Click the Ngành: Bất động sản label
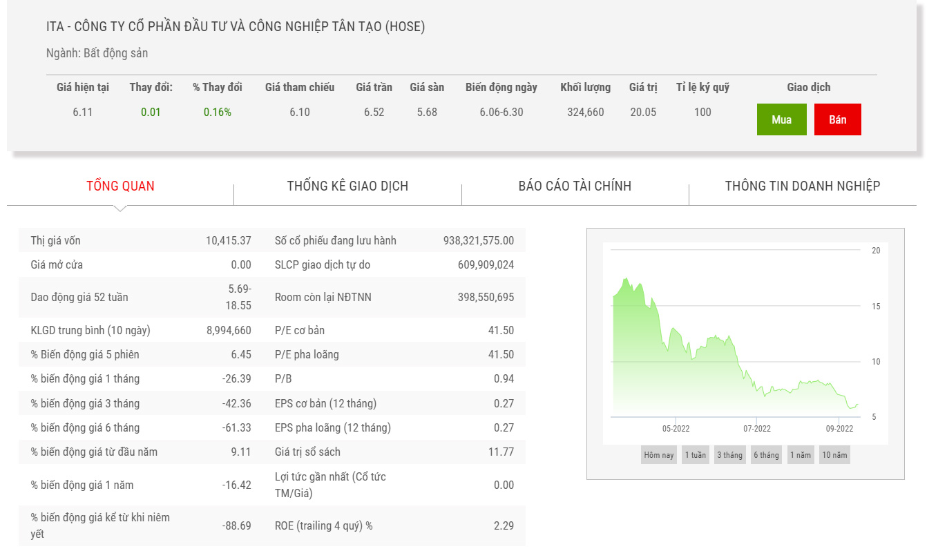This screenshot has height=560, width=947. 97,53
